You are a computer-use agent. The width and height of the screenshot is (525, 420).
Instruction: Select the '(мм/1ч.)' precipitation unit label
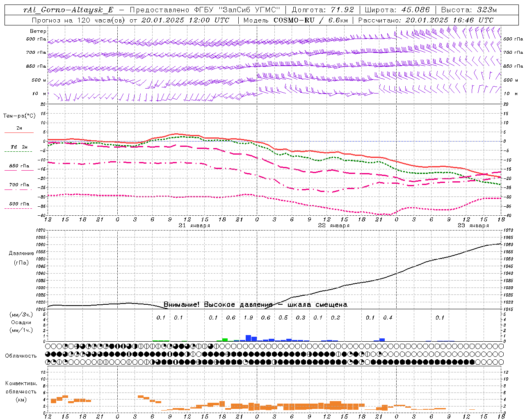click(x=21, y=330)
